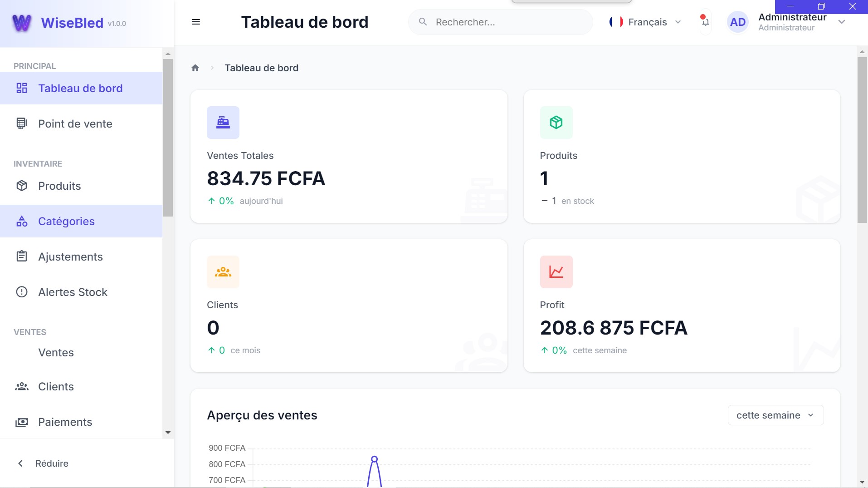Viewport: 868px width, 488px height.
Task: Open Alertes Stock via the alert icon
Action: tap(21, 292)
